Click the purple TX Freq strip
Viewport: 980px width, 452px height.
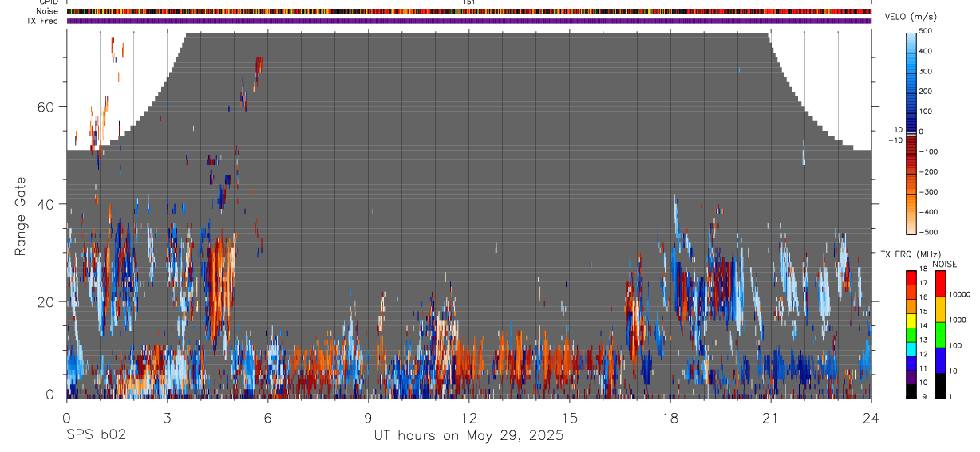click(469, 21)
